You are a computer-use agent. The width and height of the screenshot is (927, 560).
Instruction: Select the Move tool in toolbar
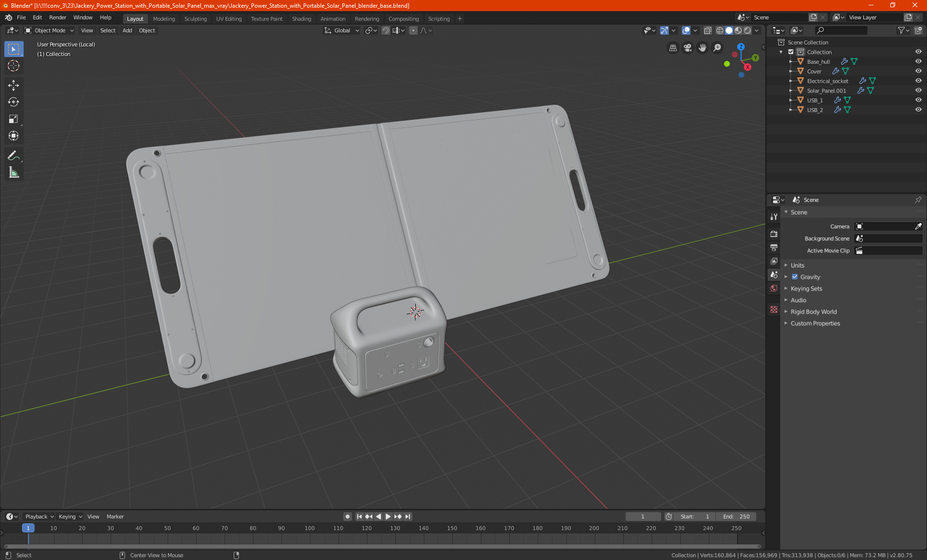(14, 85)
